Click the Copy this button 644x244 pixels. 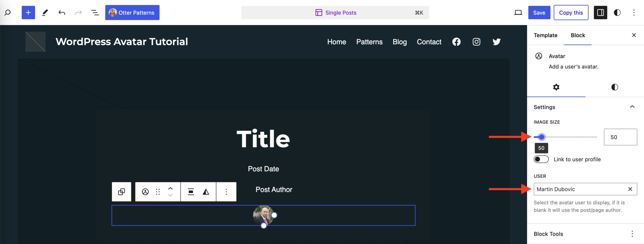coord(571,12)
